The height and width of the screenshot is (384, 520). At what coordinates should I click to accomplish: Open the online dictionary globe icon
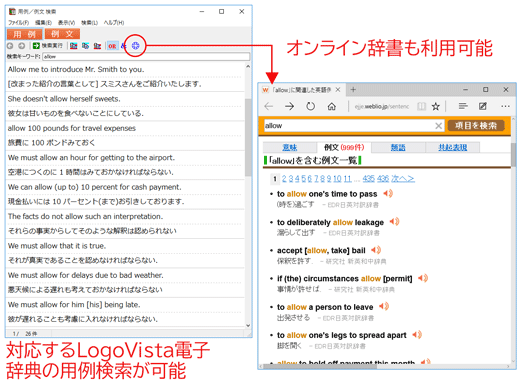click(x=135, y=46)
